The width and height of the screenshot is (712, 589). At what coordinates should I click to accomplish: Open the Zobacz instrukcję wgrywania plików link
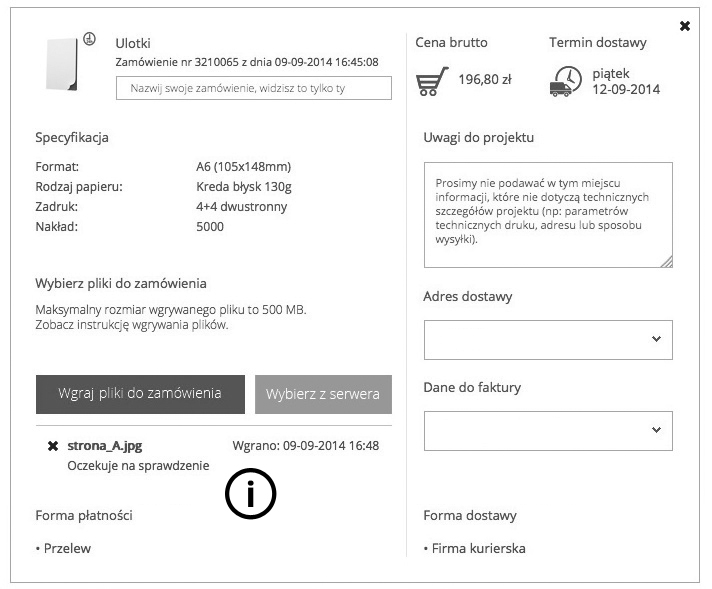coord(132,325)
